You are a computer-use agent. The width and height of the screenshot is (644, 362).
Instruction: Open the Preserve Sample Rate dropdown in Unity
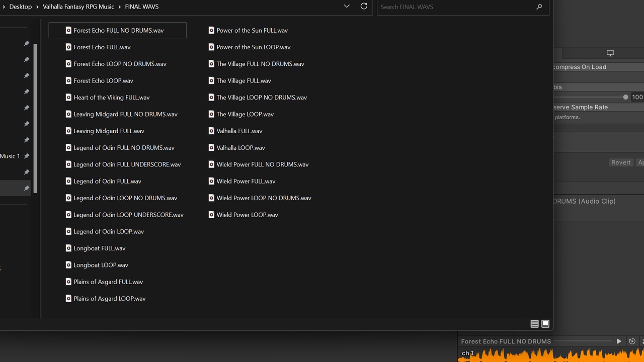click(x=599, y=107)
